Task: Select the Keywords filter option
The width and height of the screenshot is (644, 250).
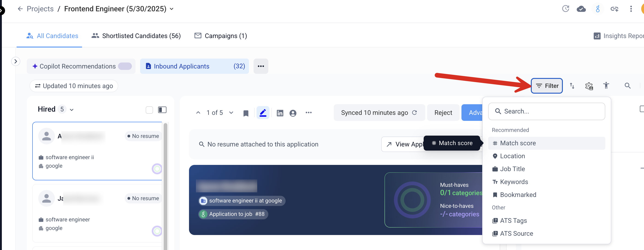Action: click(x=547, y=182)
